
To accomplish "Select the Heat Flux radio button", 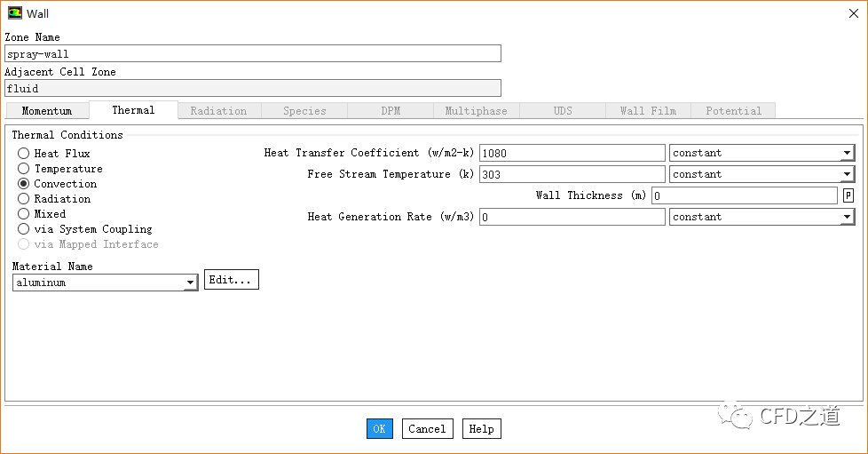I will pyautogui.click(x=24, y=154).
